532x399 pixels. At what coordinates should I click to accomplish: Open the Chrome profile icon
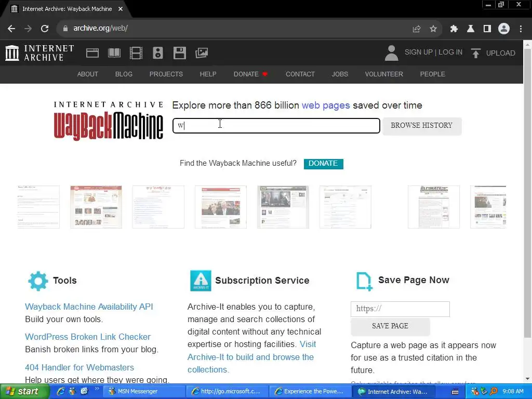[x=504, y=29]
